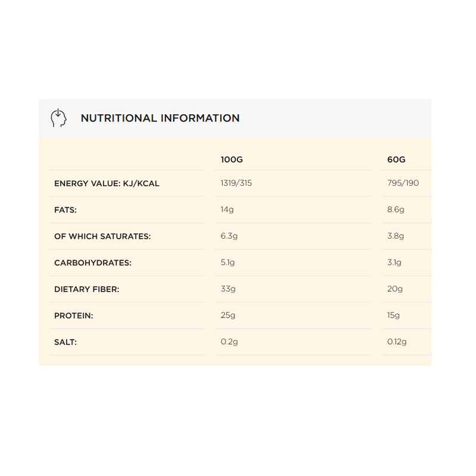Image resolution: width=476 pixels, height=476 pixels.
Task: Click the 5.1g carbohydrates value
Action: [228, 262]
